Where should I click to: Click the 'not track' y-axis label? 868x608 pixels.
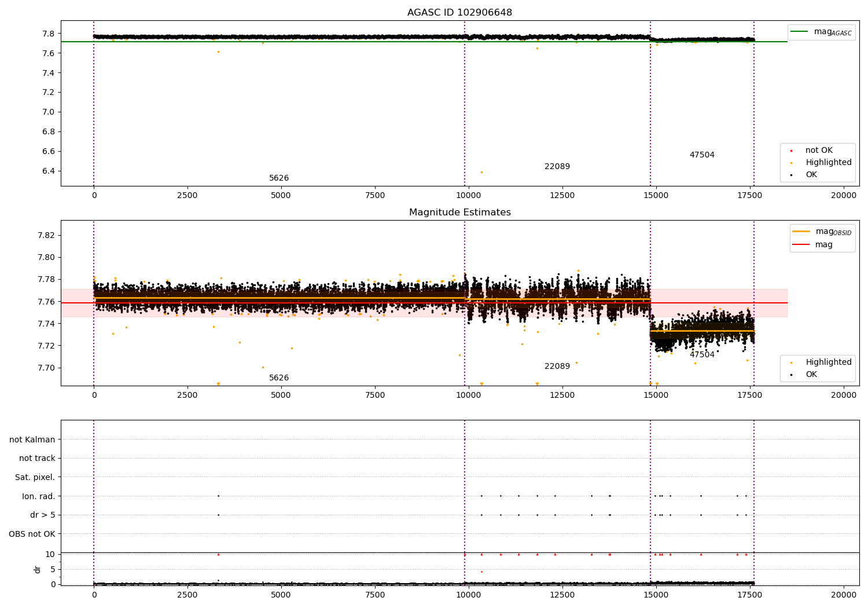pyautogui.click(x=37, y=459)
